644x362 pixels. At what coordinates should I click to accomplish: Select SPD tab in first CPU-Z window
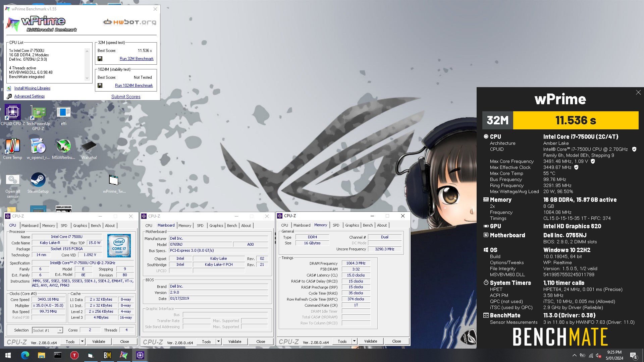(x=64, y=226)
